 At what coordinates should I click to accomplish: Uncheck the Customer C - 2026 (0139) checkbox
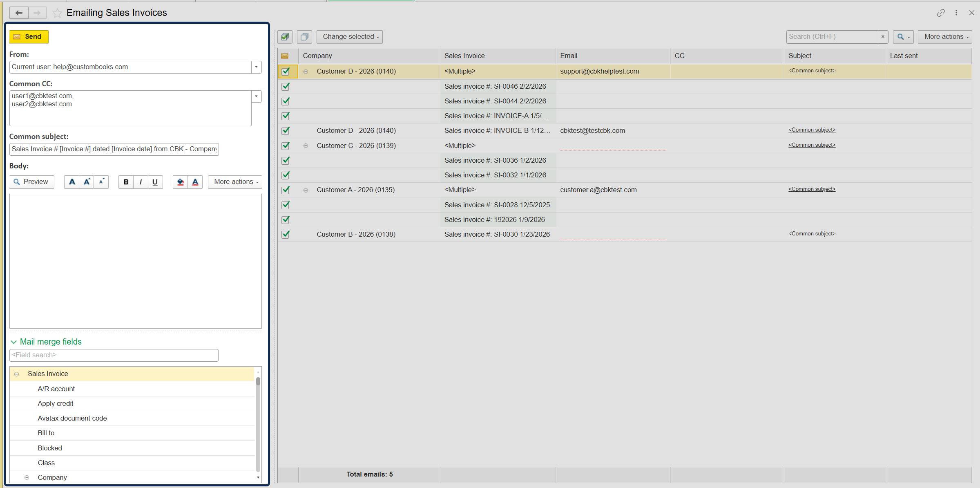[x=286, y=146]
